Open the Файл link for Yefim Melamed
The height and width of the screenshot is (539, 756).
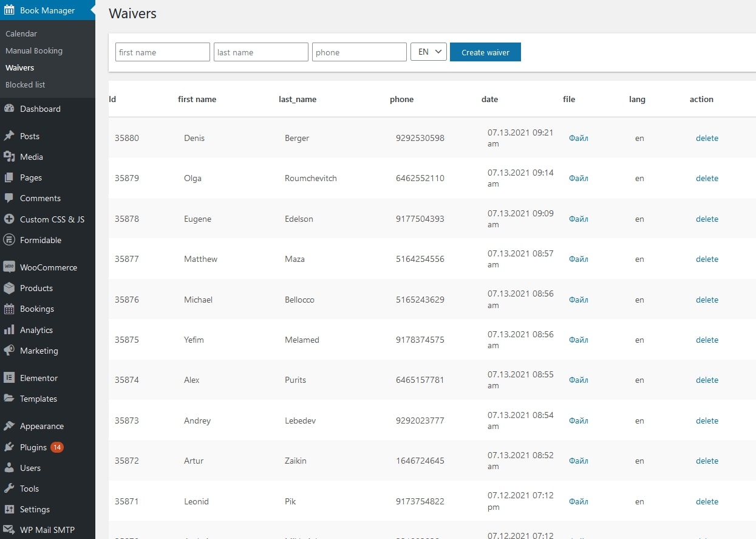click(x=579, y=340)
